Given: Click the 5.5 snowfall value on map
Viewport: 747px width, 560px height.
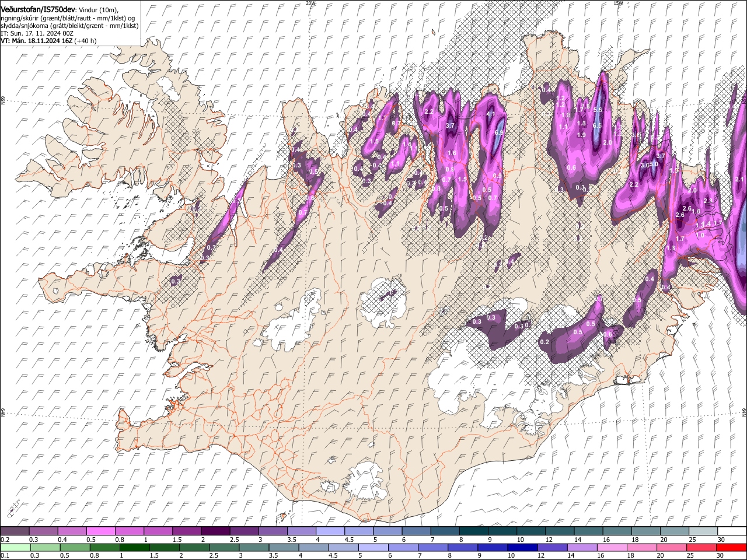Looking at the screenshot, I should pyautogui.click(x=597, y=110).
